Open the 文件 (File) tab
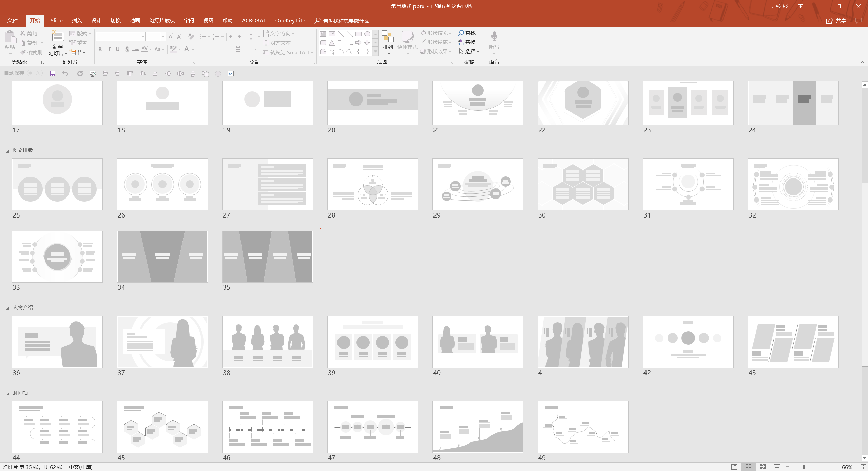 click(x=13, y=21)
